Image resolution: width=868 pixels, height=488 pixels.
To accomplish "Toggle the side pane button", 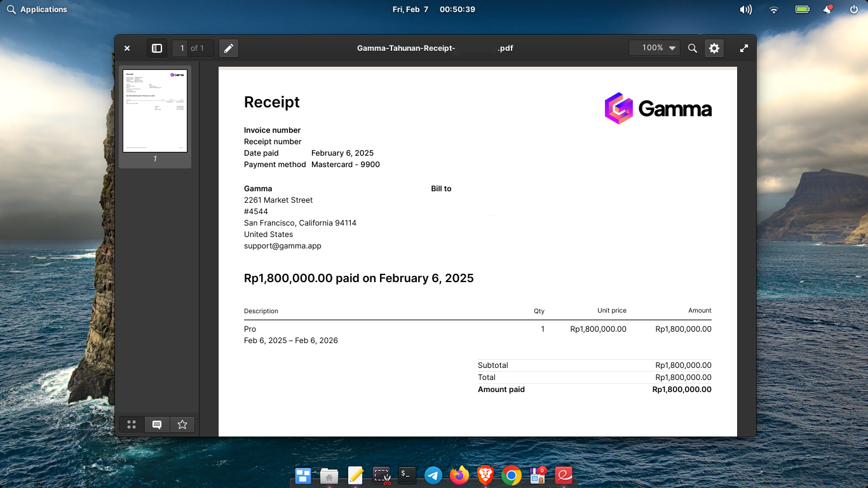I will 157,48.
